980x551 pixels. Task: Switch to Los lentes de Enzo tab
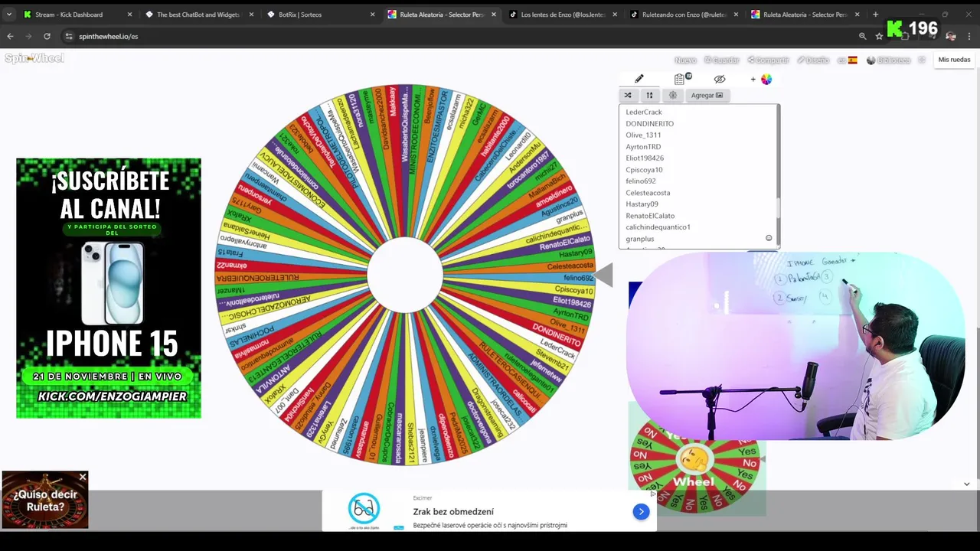click(563, 15)
